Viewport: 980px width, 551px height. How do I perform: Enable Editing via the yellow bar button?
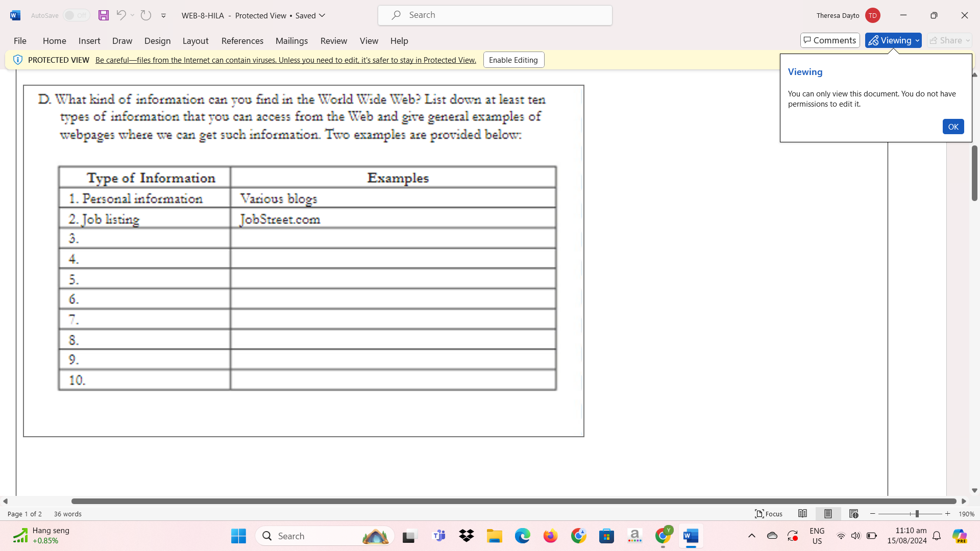click(513, 59)
